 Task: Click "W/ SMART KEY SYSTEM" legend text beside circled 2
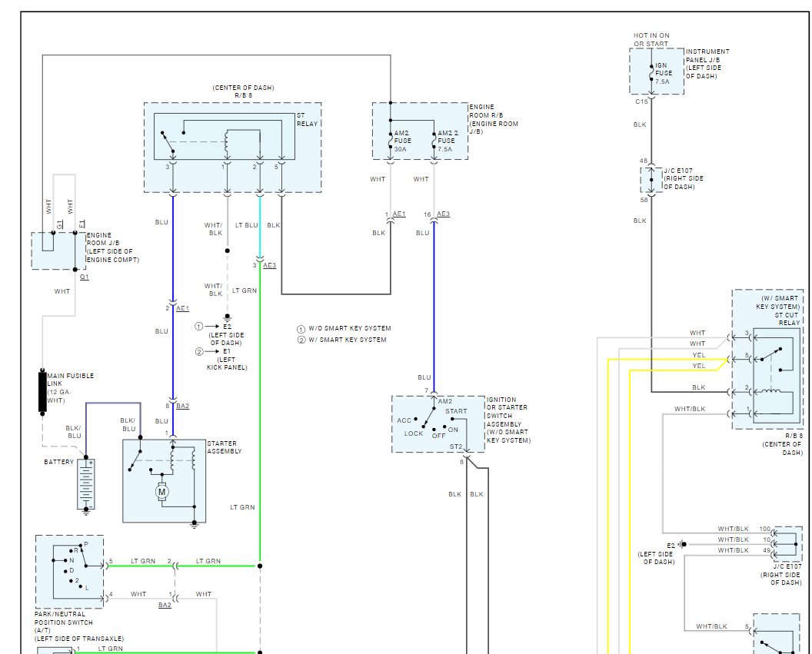(x=348, y=340)
